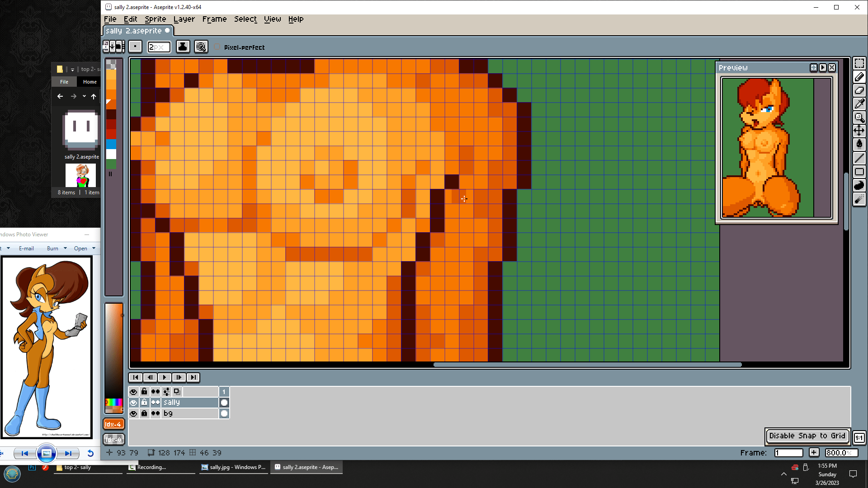Enable the Pixel-perfect checkbox

[x=217, y=47]
